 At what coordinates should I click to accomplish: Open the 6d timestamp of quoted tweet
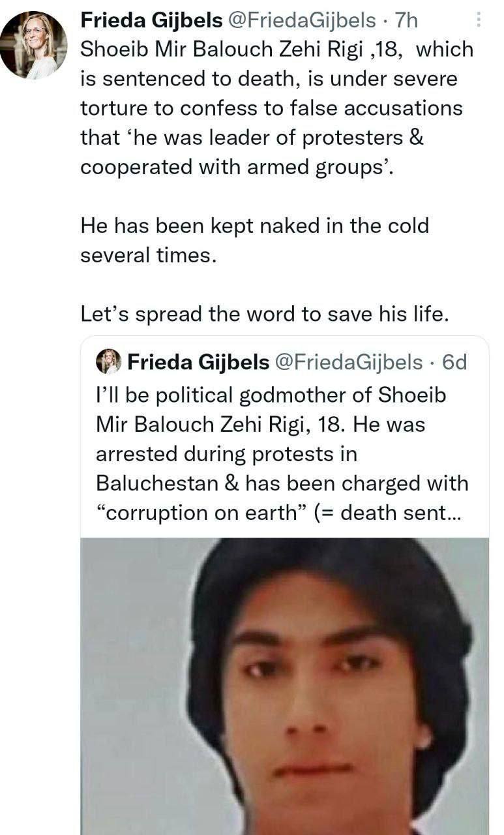tap(454, 362)
